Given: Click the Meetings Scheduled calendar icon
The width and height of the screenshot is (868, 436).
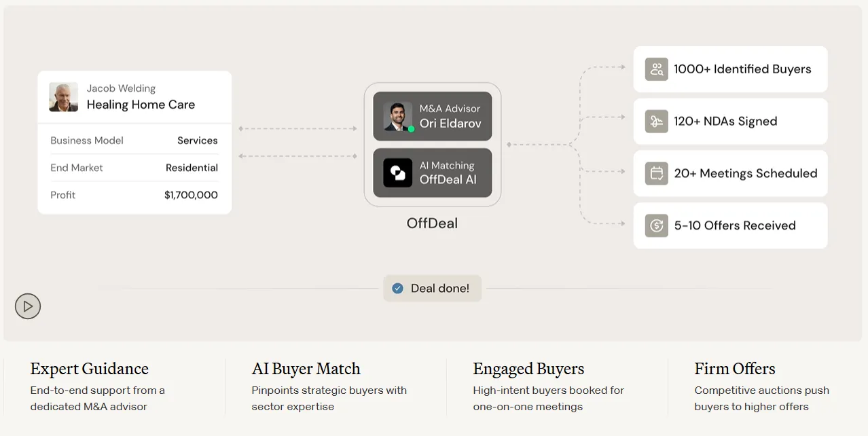Looking at the screenshot, I should click(656, 173).
